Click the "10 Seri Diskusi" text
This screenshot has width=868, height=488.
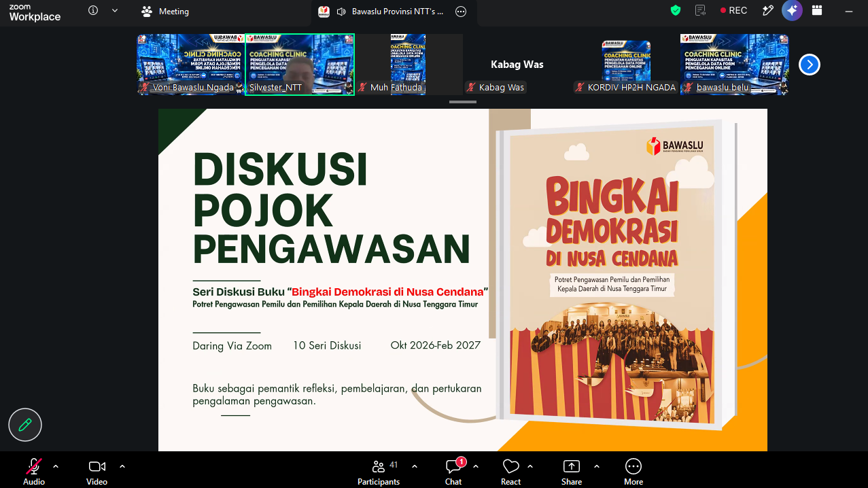327,345
